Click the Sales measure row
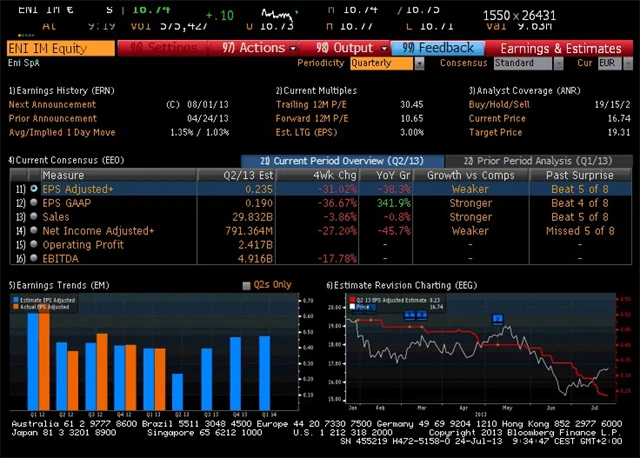Viewport: 640px width, 458px height. [56, 216]
